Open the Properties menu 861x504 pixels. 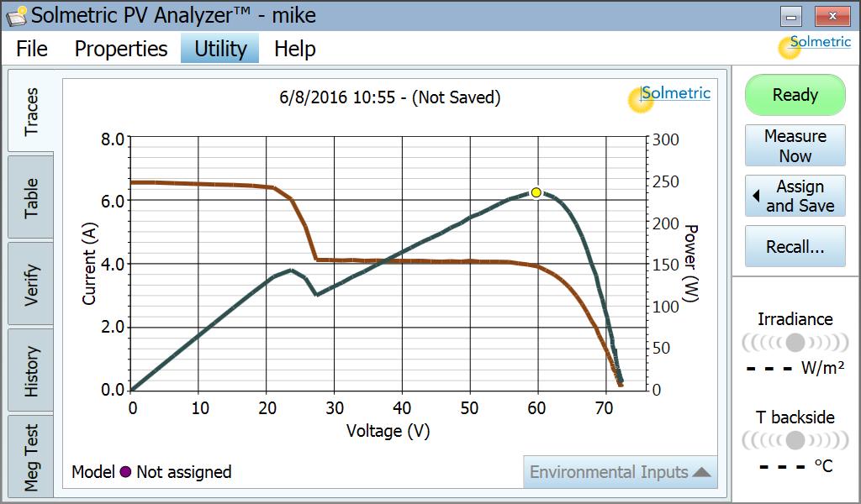click(x=121, y=49)
